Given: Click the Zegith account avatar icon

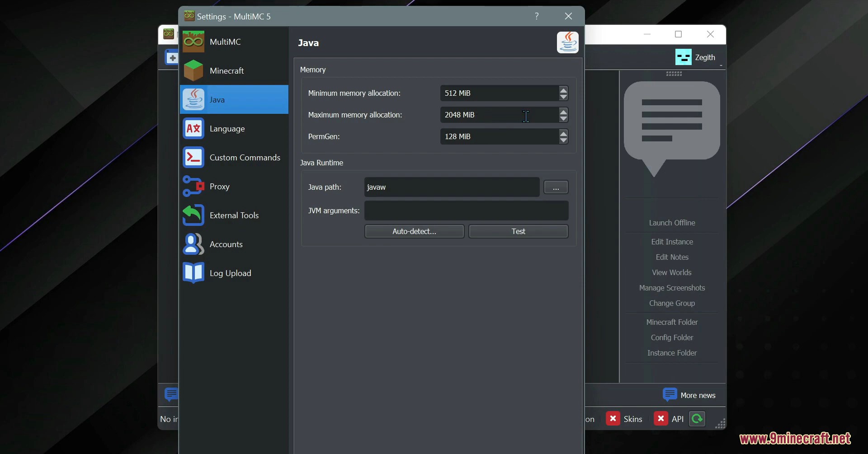Looking at the screenshot, I should pos(683,57).
